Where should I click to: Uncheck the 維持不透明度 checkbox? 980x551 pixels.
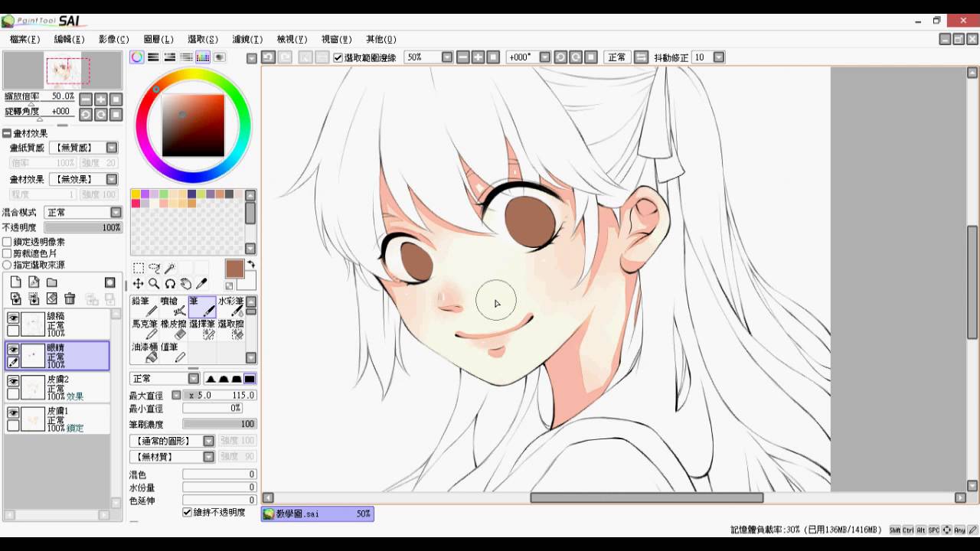pos(187,512)
